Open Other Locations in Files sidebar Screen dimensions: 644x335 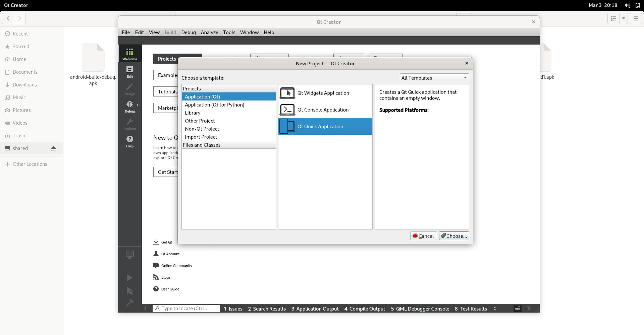pos(32,164)
